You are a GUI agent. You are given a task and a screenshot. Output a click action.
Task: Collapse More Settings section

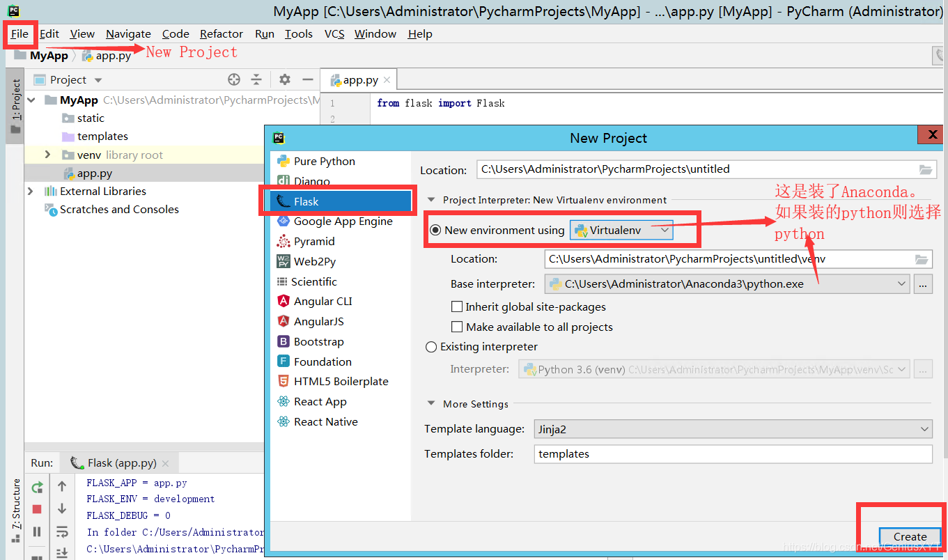431,404
